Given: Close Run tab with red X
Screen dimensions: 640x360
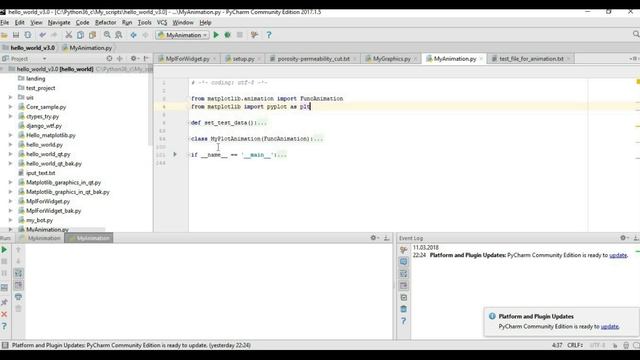Looking at the screenshot, I should (4, 314).
